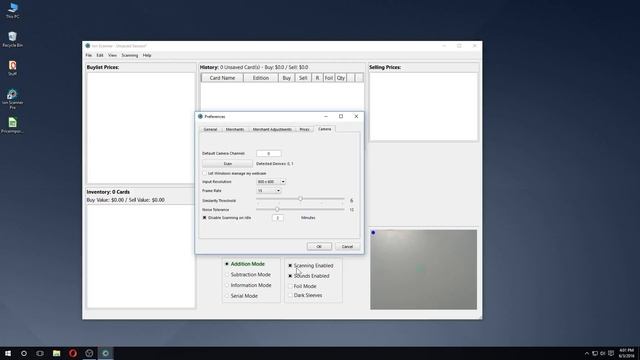Adjust the Similarity Threshold slider

(x=300, y=199)
